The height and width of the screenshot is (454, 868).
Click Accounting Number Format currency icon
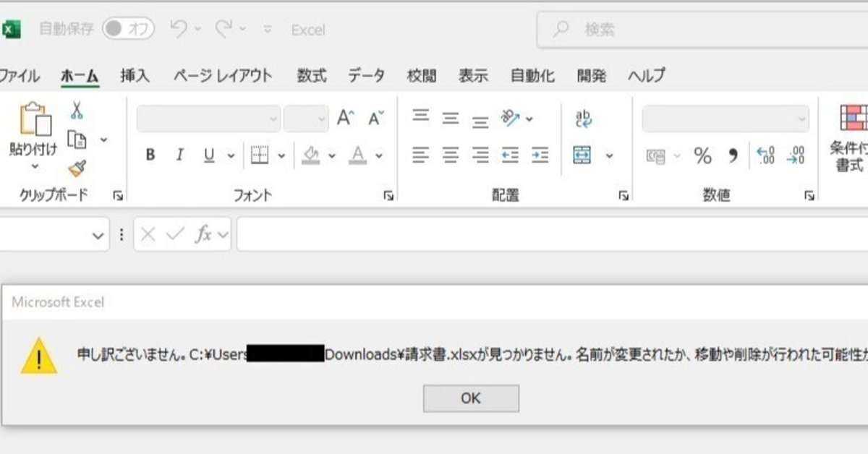(x=656, y=155)
